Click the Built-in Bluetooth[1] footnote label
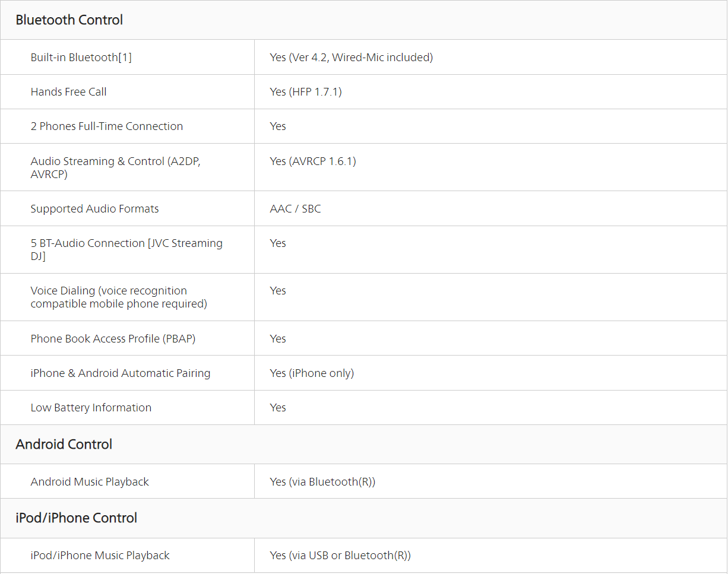The image size is (728, 574). click(x=81, y=58)
